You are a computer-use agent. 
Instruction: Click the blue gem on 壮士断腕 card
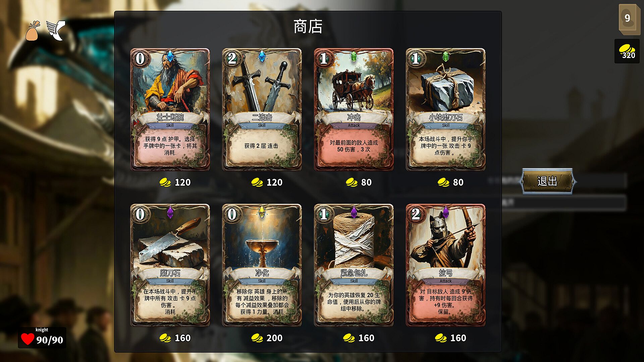pos(170,56)
